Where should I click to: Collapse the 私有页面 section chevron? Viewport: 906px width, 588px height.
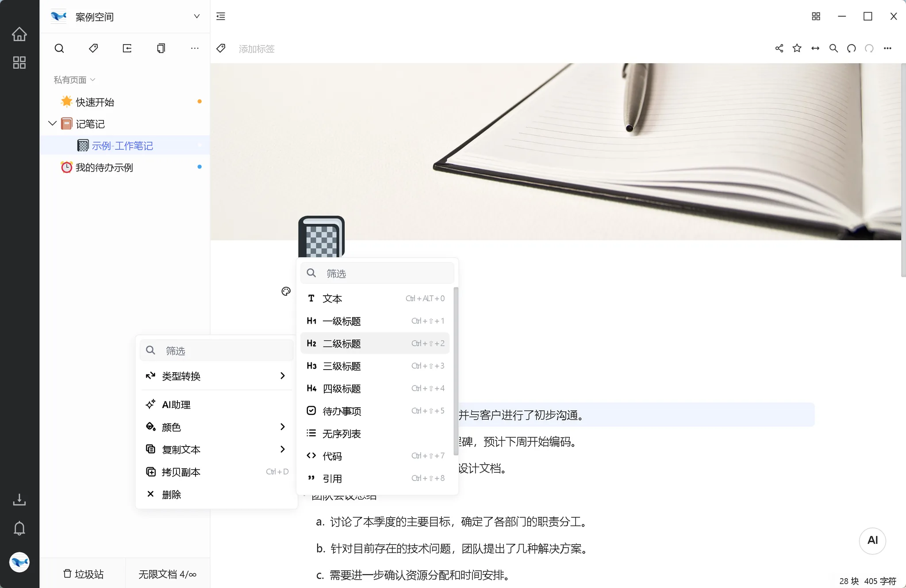(92, 80)
